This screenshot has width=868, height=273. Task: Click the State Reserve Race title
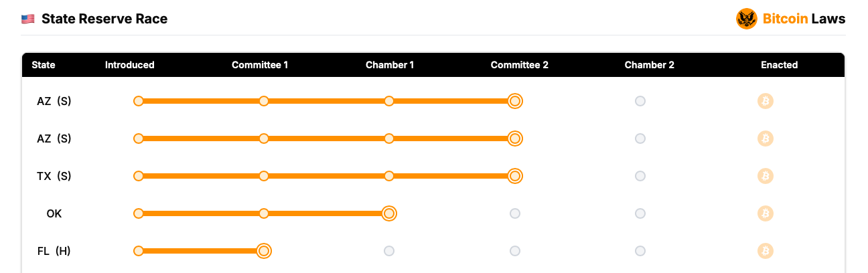point(104,19)
